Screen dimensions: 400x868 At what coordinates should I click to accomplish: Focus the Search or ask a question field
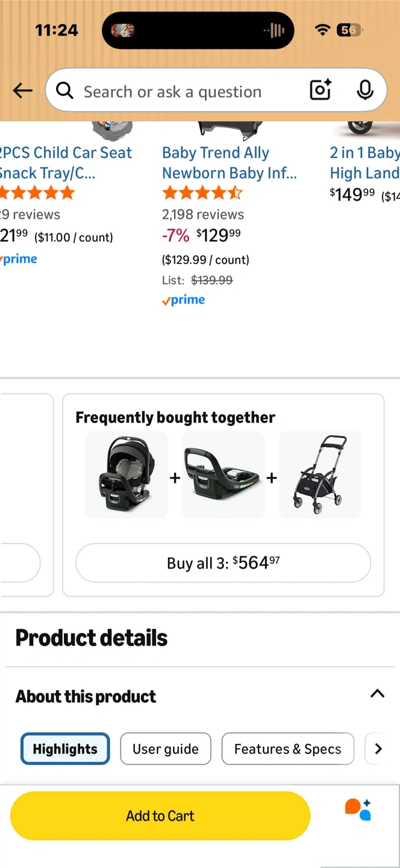click(181, 92)
